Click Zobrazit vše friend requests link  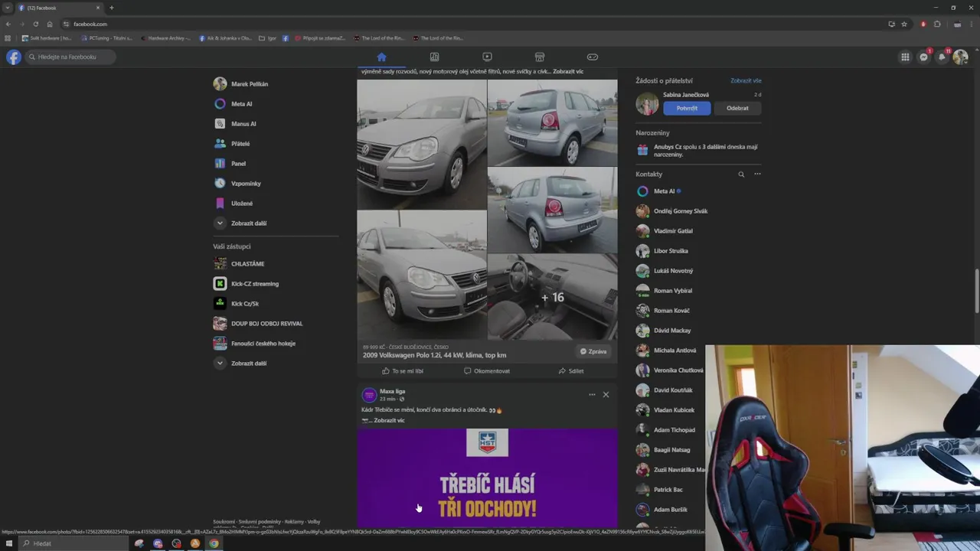pos(746,80)
